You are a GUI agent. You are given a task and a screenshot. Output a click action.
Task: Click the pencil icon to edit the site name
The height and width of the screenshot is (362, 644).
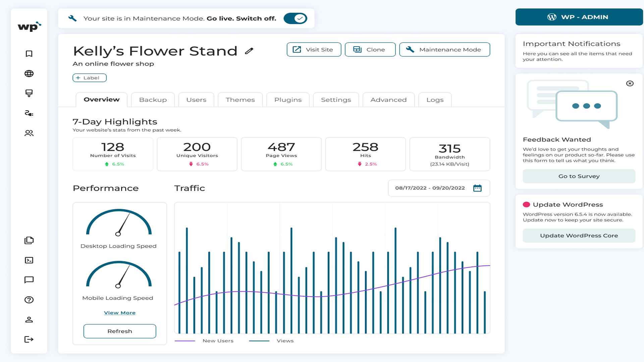pyautogui.click(x=249, y=51)
